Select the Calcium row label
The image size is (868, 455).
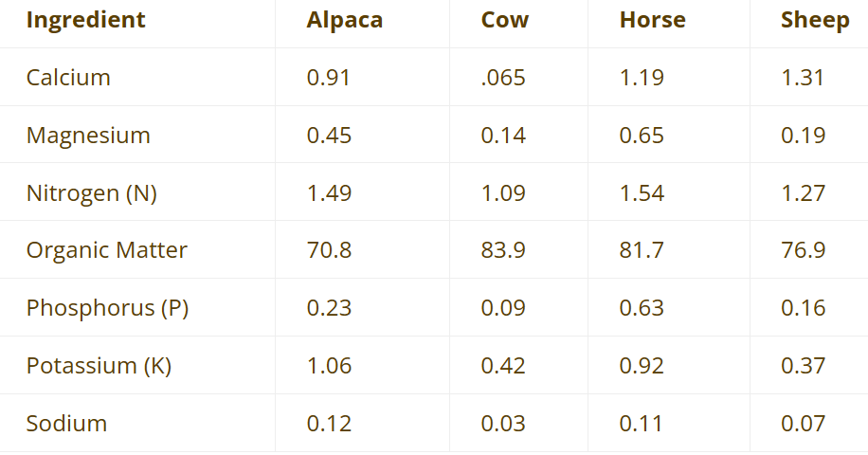(68, 78)
